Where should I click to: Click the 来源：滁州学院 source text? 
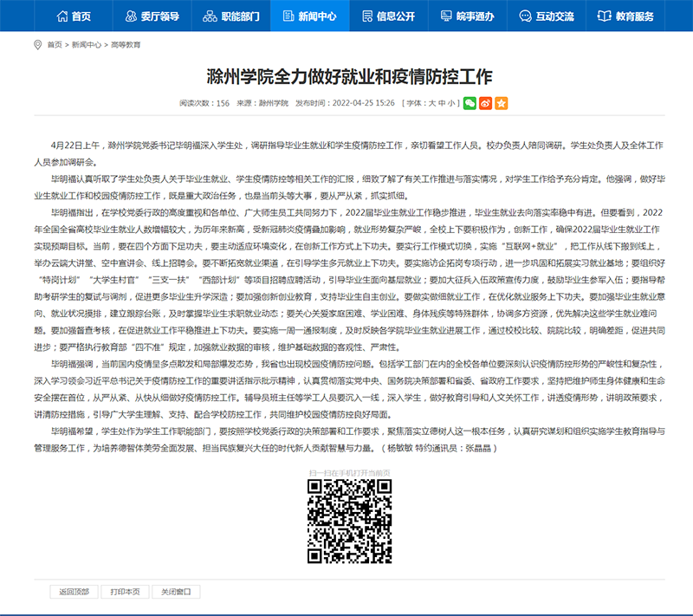tap(262, 103)
